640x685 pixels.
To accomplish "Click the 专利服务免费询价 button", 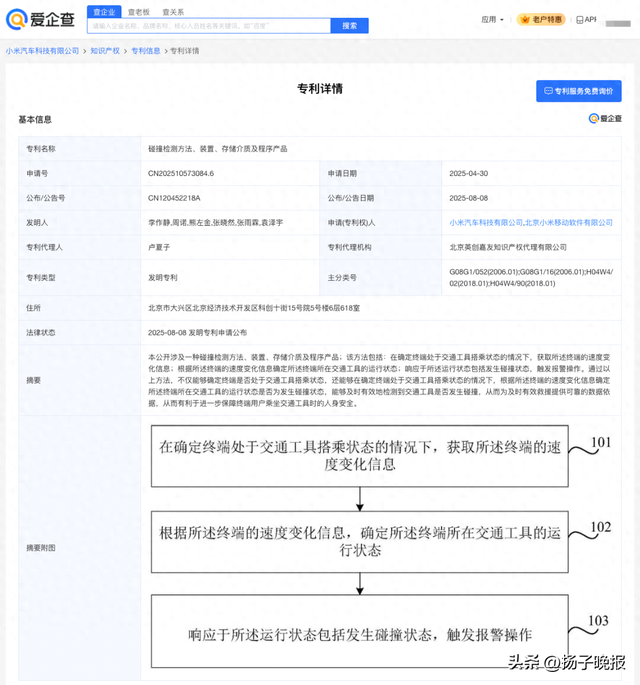I will (579, 91).
